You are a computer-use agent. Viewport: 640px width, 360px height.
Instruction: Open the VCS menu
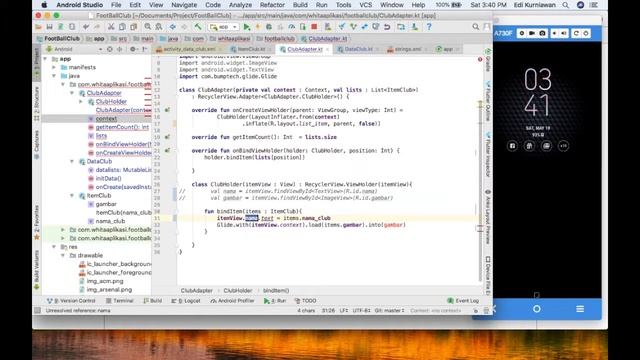pyautogui.click(x=365, y=5)
